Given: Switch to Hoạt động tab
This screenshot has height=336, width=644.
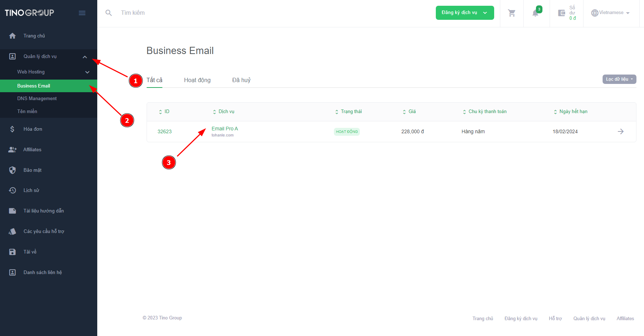Looking at the screenshot, I should tap(197, 80).
